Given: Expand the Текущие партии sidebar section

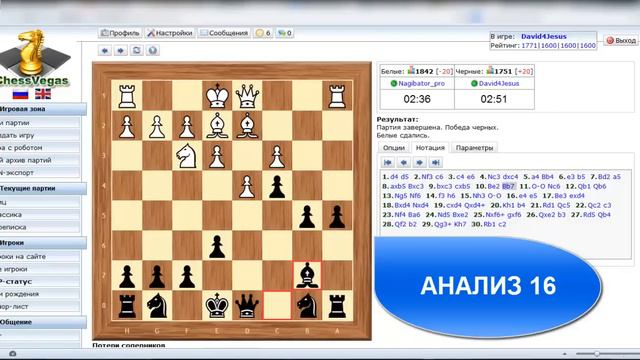Looking at the screenshot, I should click(42, 188).
